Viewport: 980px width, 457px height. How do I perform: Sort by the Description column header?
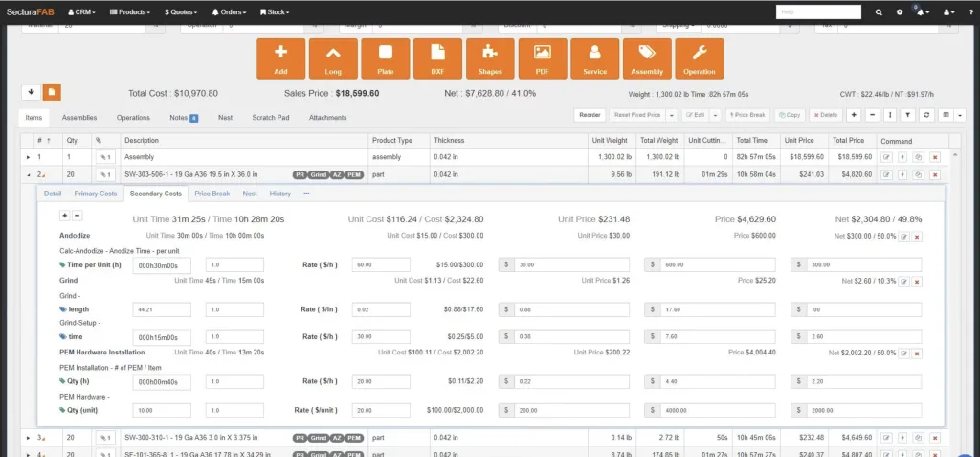[x=142, y=140]
